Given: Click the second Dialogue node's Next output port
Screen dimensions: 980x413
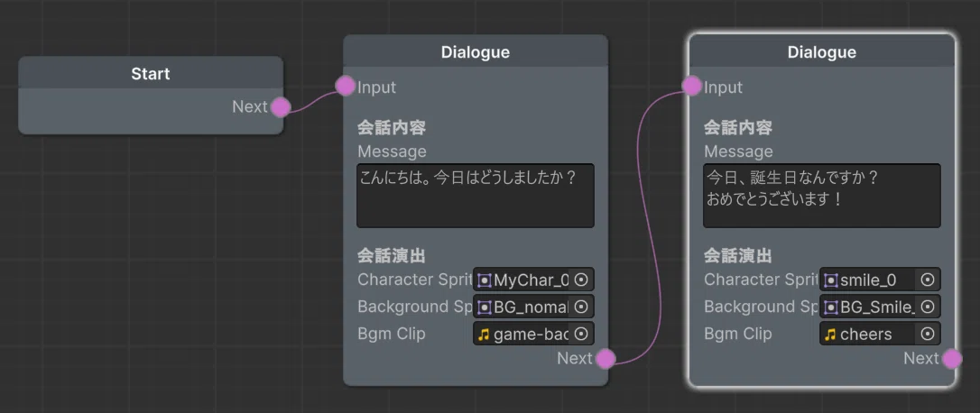Looking at the screenshot, I should [952, 359].
